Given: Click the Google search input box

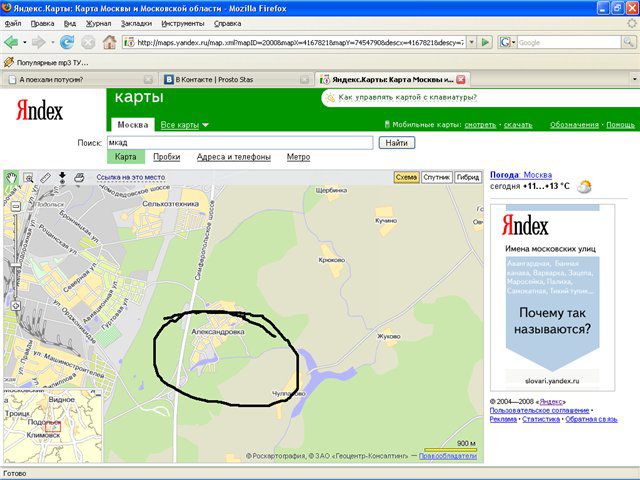Looking at the screenshot, I should (569, 42).
